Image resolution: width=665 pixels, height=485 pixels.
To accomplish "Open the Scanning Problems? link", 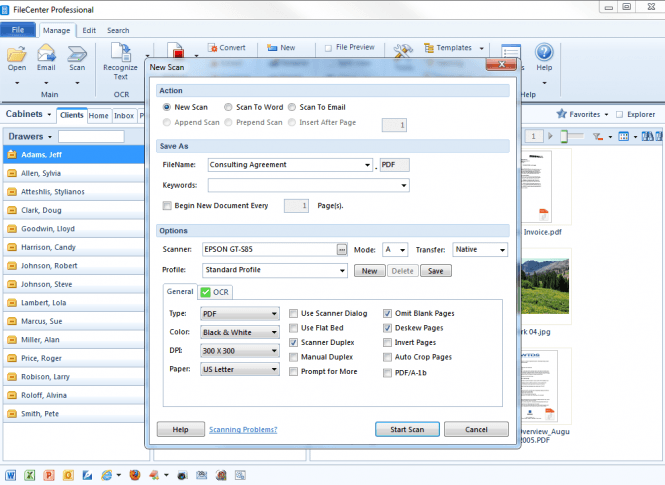I will click(x=243, y=429).
